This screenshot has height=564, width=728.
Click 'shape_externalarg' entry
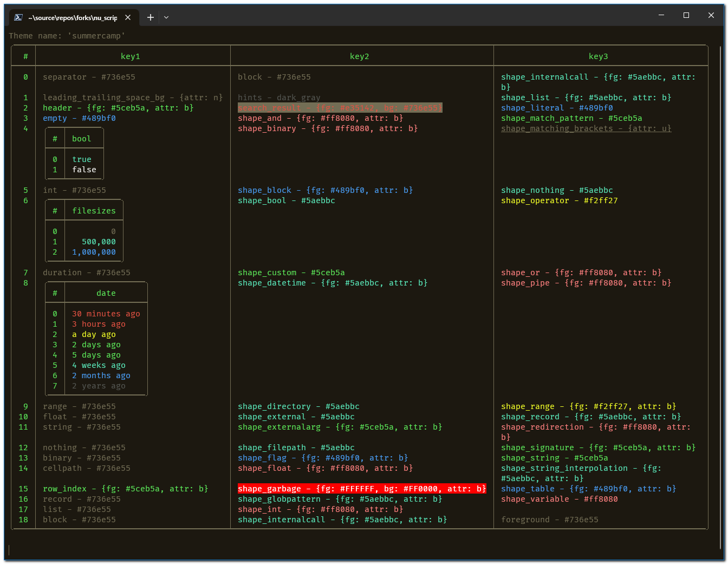(340, 427)
